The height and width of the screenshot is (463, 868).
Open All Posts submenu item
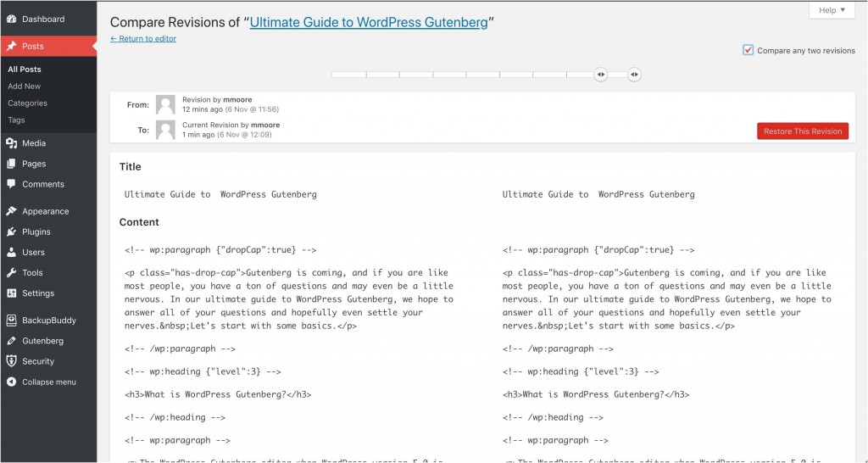tap(25, 70)
